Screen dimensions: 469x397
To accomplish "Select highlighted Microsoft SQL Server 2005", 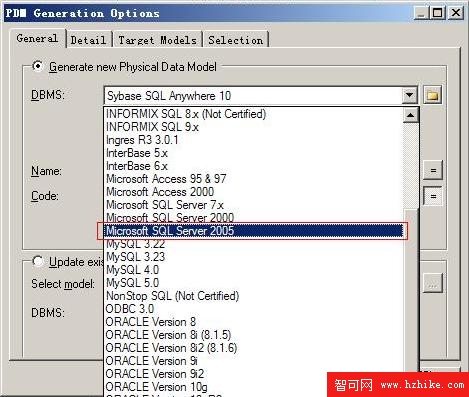I will [x=253, y=231].
